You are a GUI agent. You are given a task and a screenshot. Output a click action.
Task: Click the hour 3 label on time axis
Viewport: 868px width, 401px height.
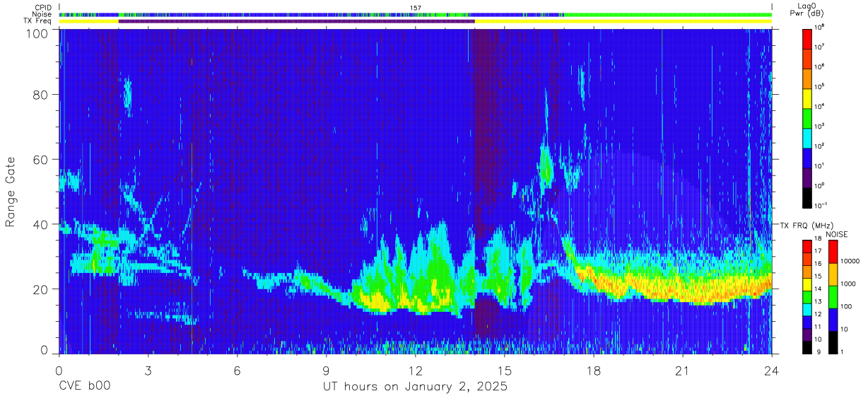[x=148, y=371]
